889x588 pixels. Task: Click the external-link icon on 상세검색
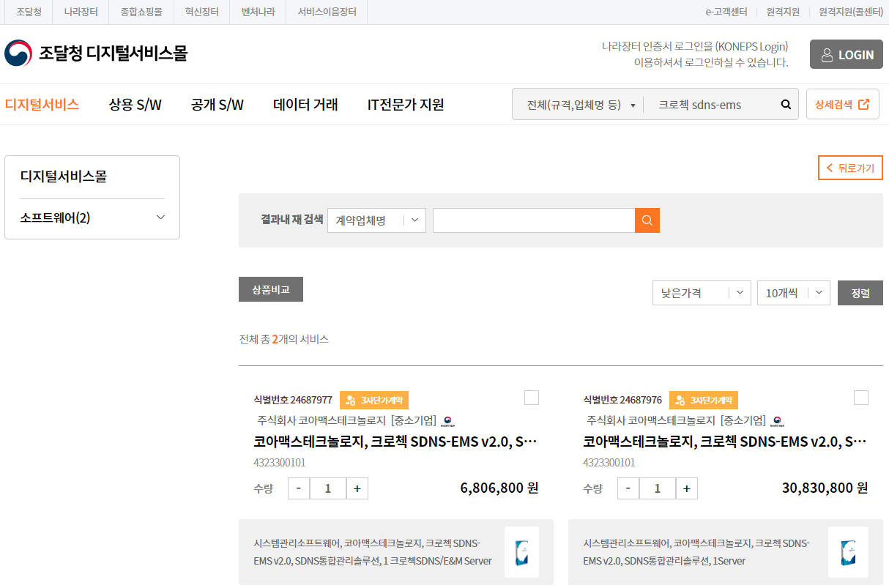pos(863,104)
